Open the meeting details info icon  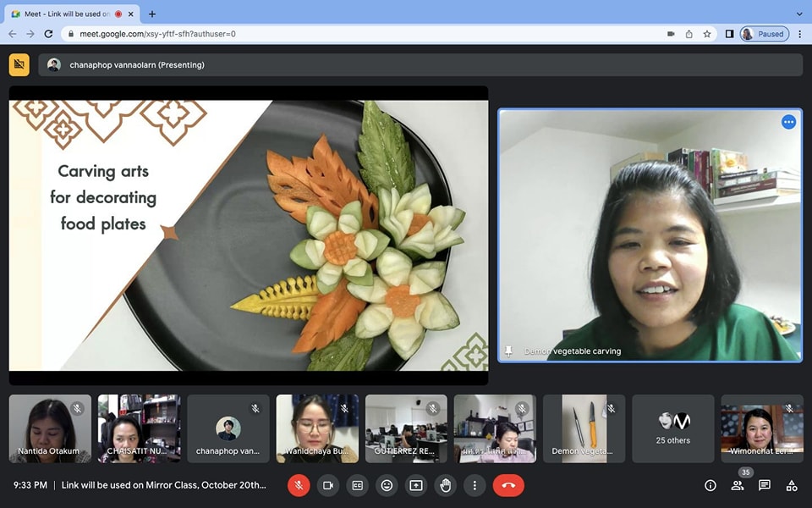tap(710, 485)
